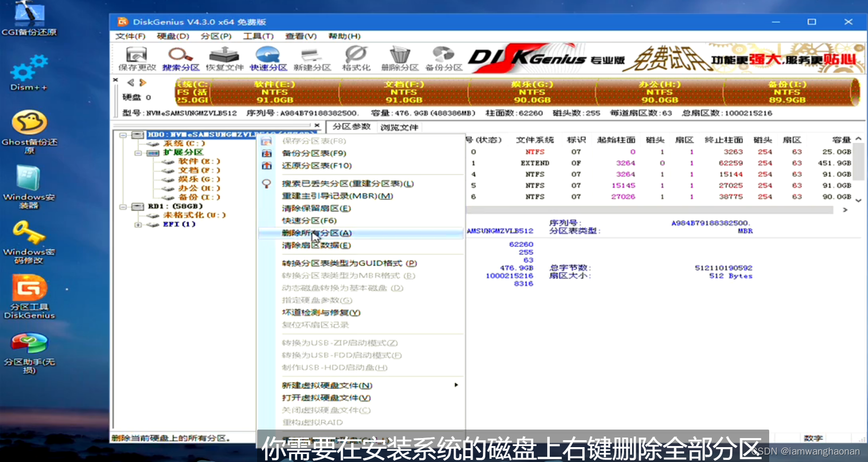The image size is (868, 462).
Task: Choose 删除所有分区(A) in context menu
Action: click(361, 233)
